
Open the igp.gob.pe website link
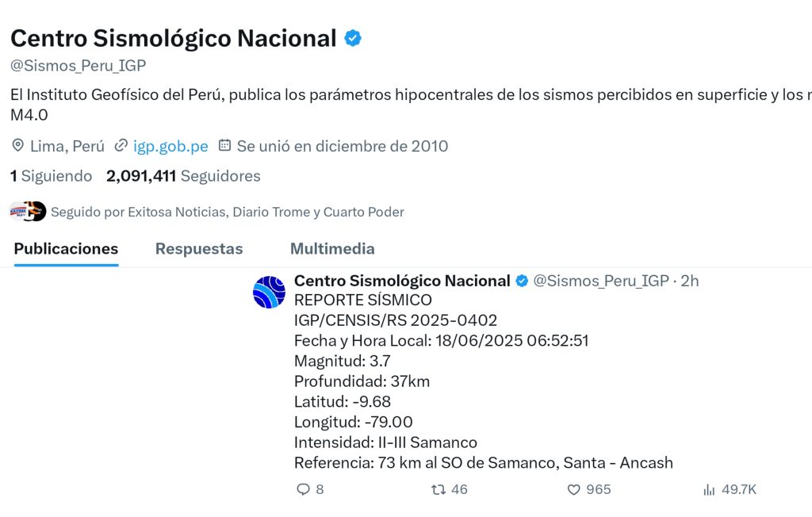[171, 146]
